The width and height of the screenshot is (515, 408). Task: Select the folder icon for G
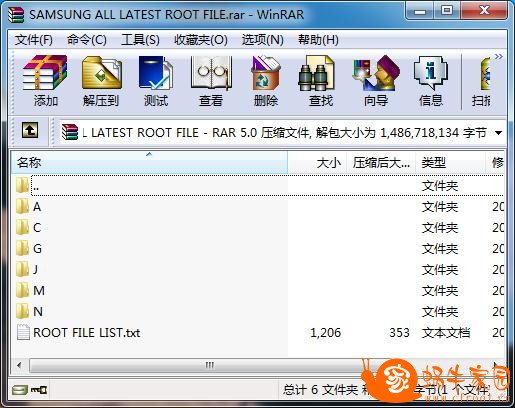point(22,248)
